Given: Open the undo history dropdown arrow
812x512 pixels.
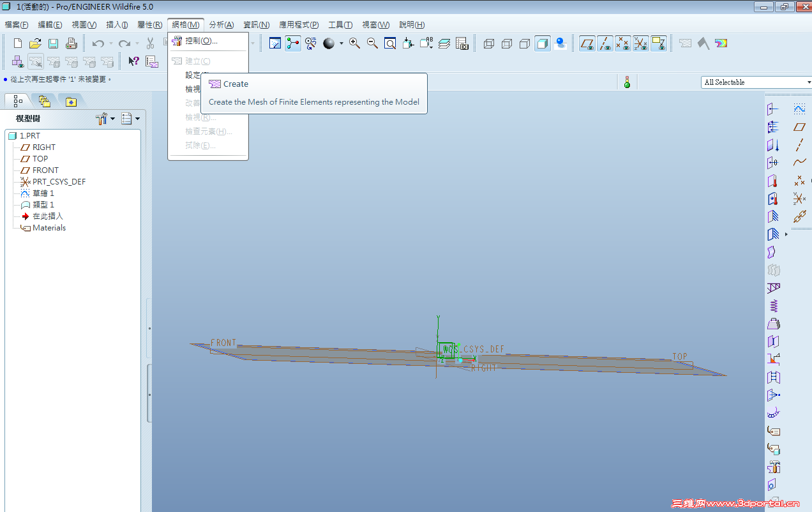Looking at the screenshot, I should click(x=110, y=44).
